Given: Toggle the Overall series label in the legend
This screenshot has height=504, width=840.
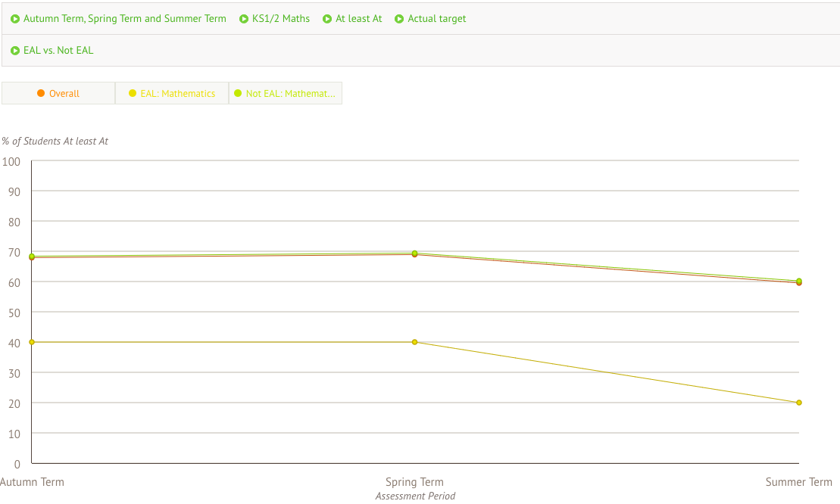Looking at the screenshot, I should tap(64, 94).
